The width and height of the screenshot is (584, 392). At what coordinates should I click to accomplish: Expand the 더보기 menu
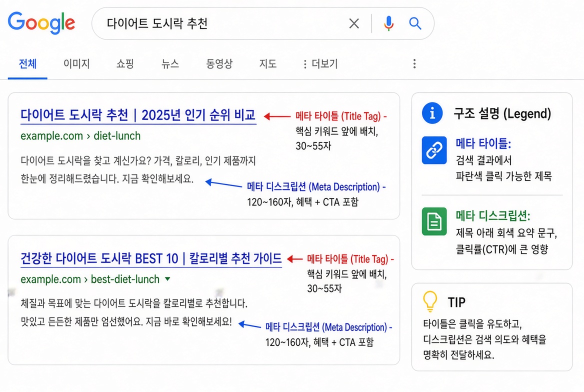[320, 63]
